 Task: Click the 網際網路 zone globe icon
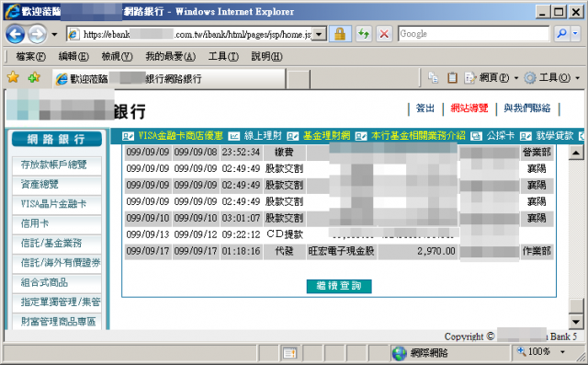[x=400, y=353]
